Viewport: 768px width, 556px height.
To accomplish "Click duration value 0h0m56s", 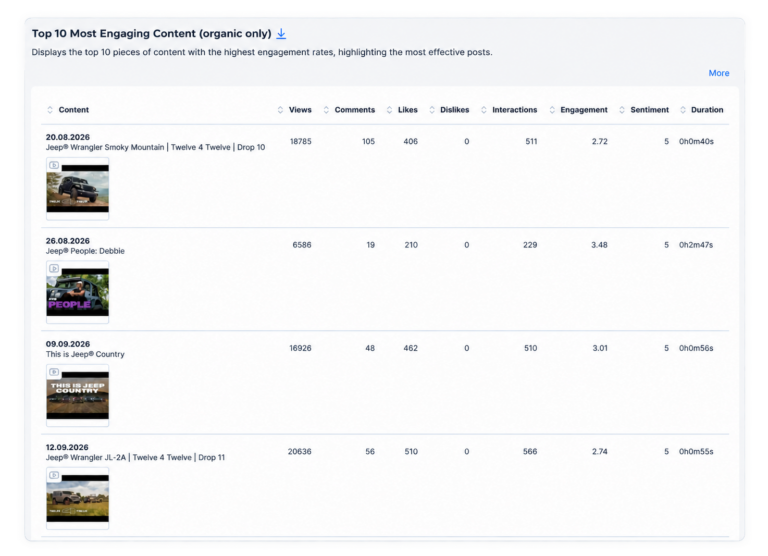I will tap(696, 348).
